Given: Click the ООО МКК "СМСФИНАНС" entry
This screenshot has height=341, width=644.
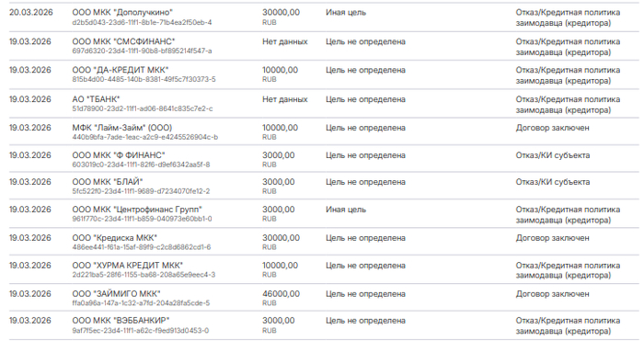Looking at the screenshot, I should [x=123, y=41].
